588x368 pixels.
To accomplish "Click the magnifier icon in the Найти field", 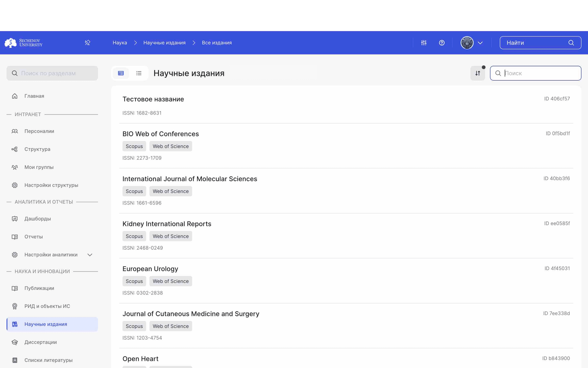I will pyautogui.click(x=571, y=43).
